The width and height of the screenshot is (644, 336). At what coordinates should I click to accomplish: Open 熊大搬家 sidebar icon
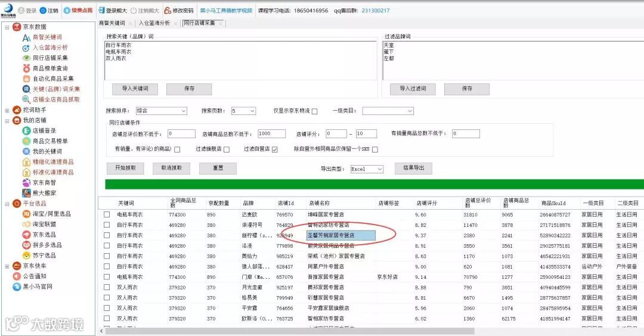coord(26,193)
